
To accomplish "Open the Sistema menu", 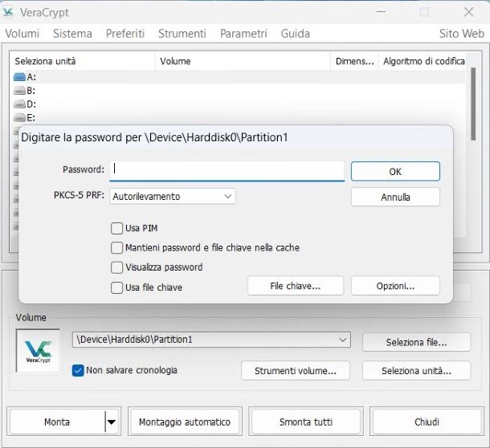I will (72, 34).
